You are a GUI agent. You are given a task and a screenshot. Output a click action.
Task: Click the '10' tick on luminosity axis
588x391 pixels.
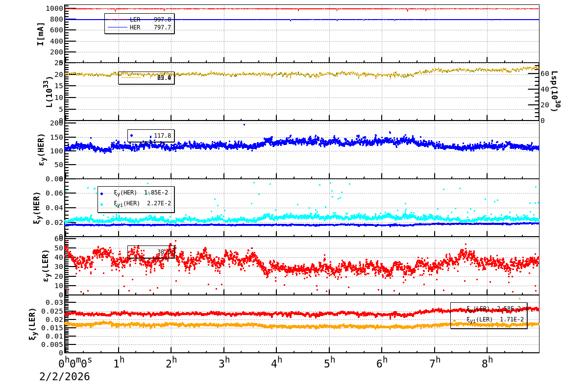coord(59,98)
